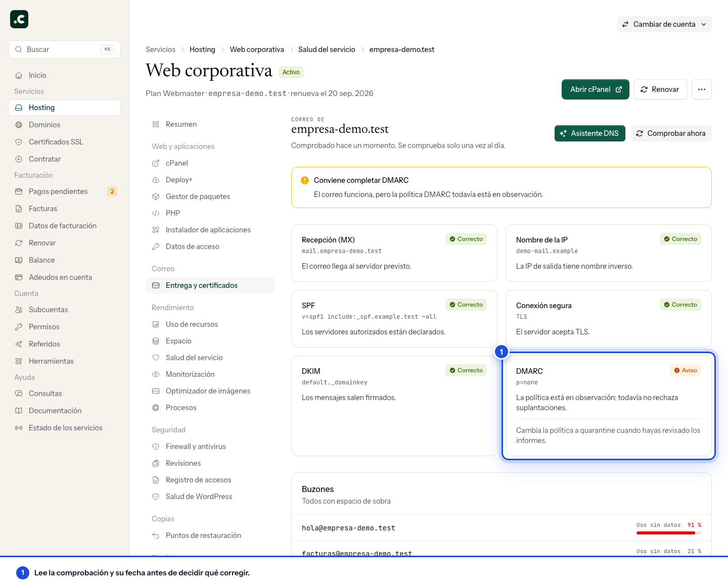This screenshot has height=588, width=728.
Task: Focus the Buscar search field
Action: point(65,50)
